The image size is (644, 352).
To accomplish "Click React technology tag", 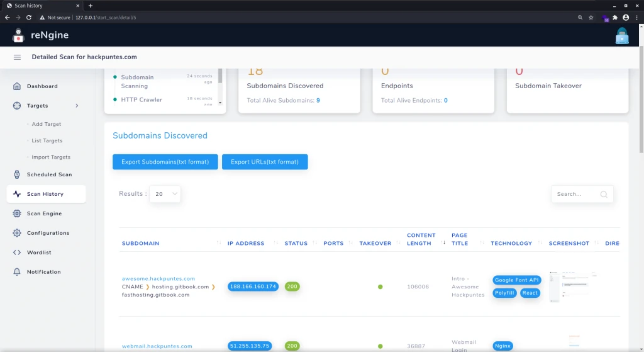I will (x=530, y=293).
